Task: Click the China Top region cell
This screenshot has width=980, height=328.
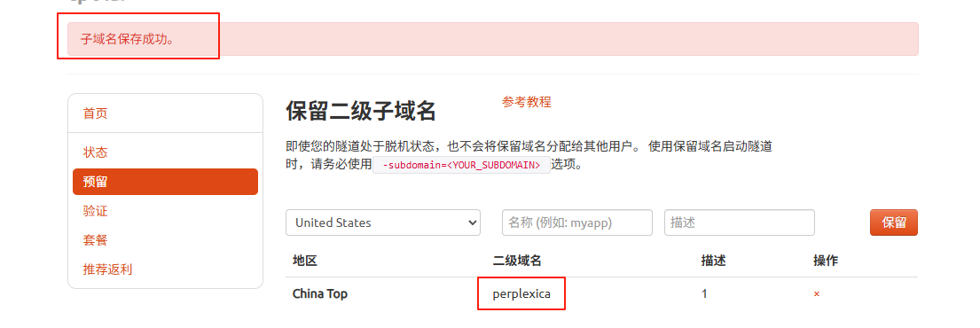Action: click(x=320, y=293)
